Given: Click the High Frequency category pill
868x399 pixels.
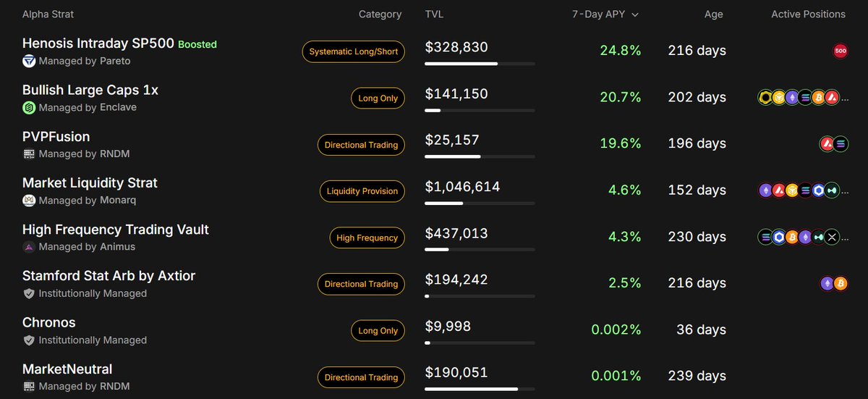Looking at the screenshot, I should coord(367,238).
